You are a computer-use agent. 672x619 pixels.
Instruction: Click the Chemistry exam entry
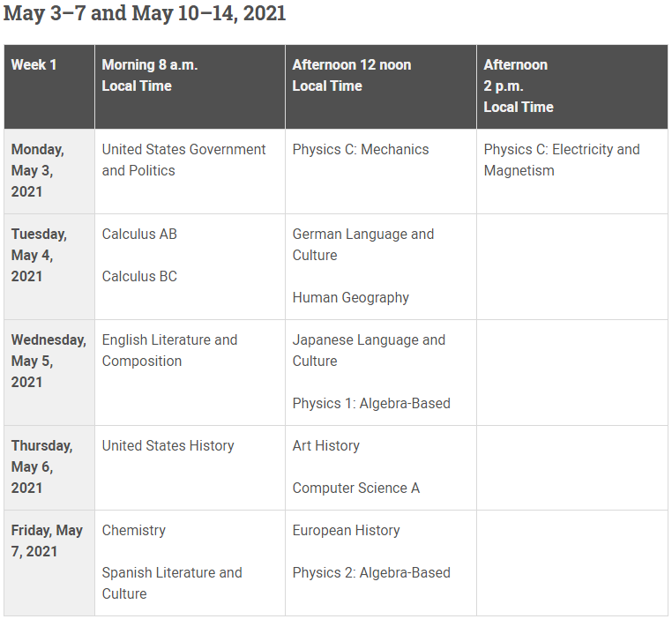point(134,530)
